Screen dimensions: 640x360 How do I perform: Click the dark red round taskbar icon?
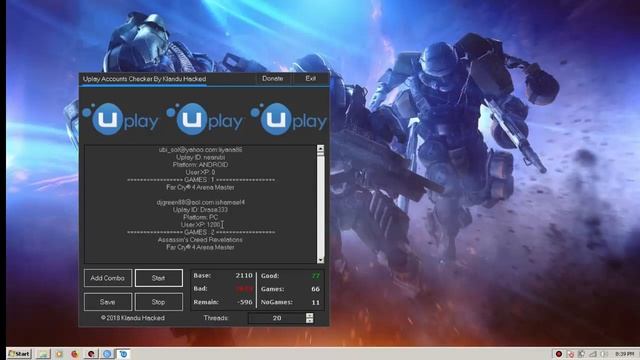tap(91, 354)
